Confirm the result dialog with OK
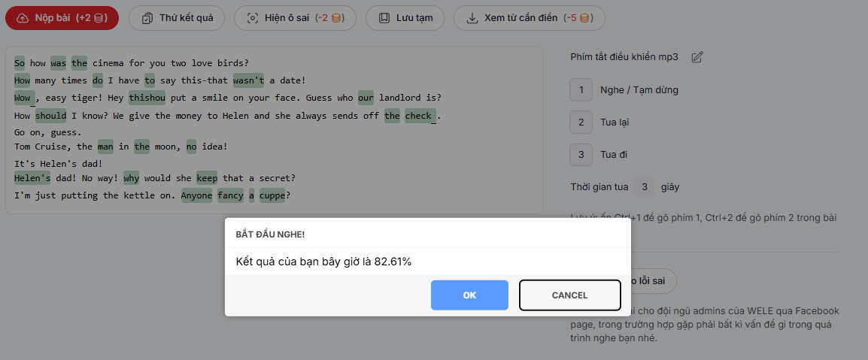 469,295
